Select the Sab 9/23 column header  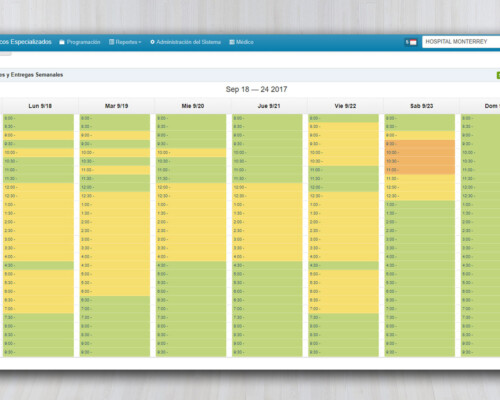click(x=422, y=106)
